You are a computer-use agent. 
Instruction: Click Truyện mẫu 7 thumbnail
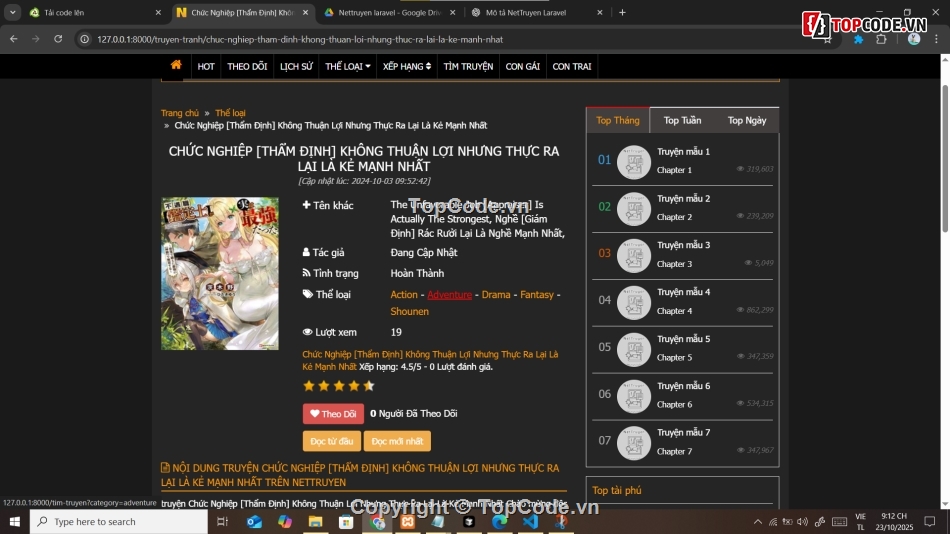(x=634, y=443)
